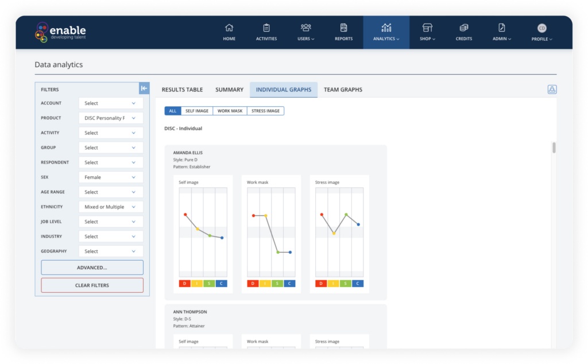Click yellow I swatch under Amanda's Self image
The width and height of the screenshot is (588, 364).
[197, 284]
